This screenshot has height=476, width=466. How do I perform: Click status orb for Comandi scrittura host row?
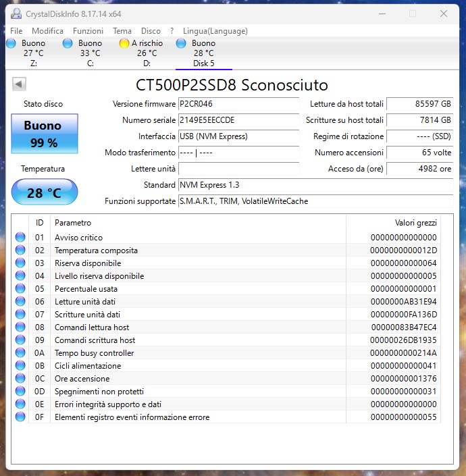coord(20,340)
